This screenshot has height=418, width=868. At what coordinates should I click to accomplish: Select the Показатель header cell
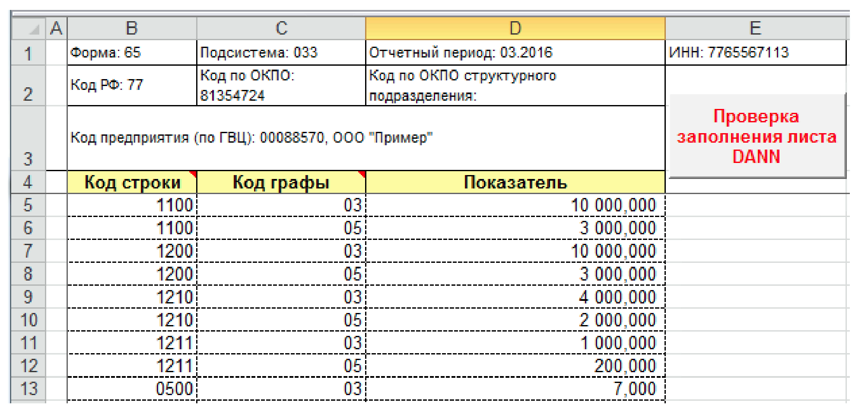[515, 182]
